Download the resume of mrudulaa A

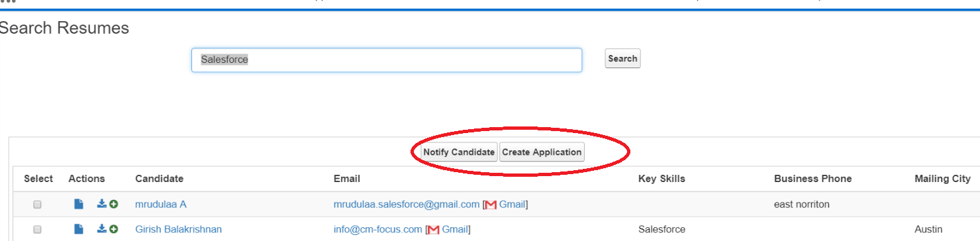101,205
